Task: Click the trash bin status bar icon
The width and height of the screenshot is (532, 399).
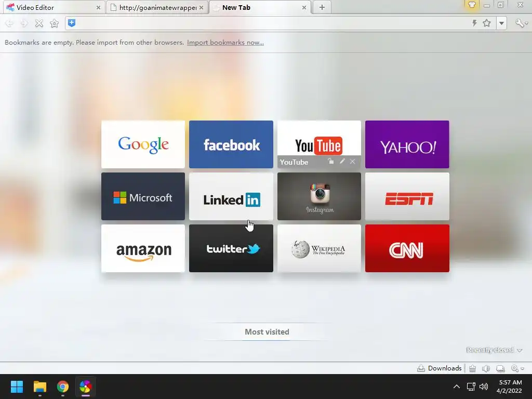Action: 472,368
